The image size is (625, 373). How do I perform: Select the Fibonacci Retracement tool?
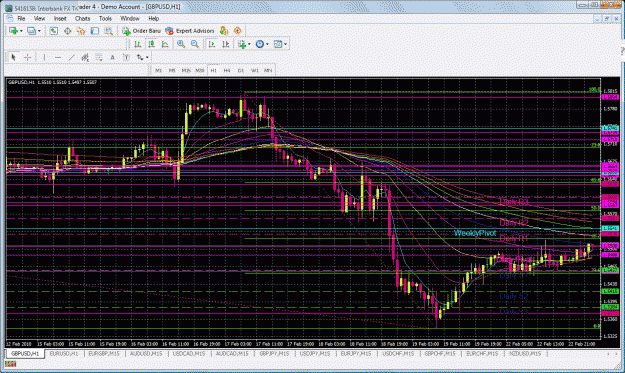[x=98, y=57]
